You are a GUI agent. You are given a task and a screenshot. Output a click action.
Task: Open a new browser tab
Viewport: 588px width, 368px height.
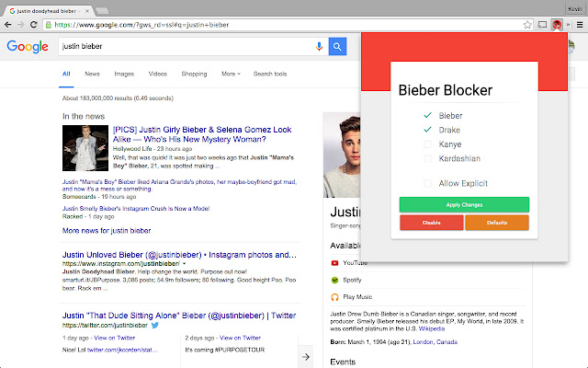pos(102,11)
